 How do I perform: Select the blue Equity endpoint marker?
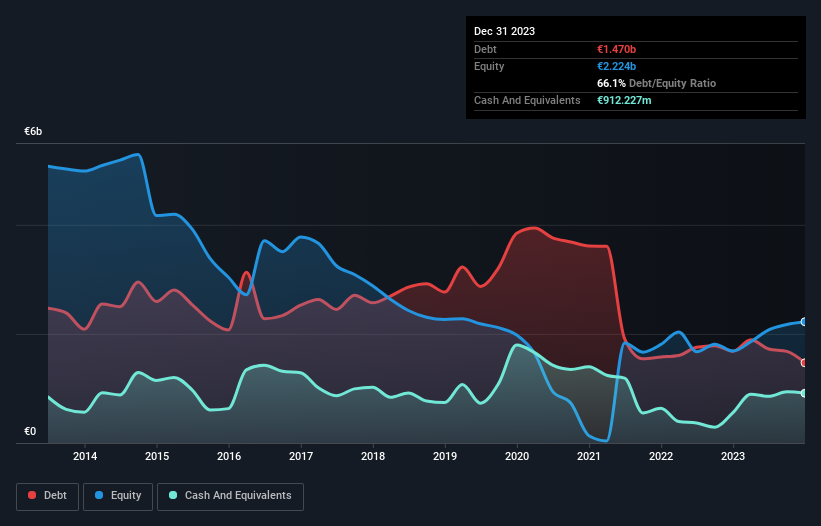[804, 322]
